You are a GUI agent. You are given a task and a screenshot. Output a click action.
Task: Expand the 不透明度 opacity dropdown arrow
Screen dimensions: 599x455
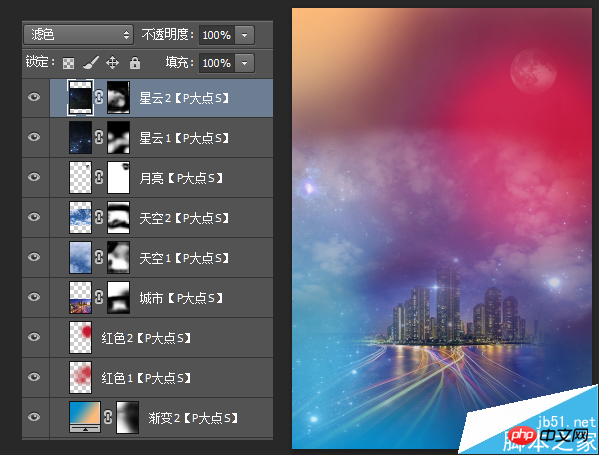[x=244, y=35]
